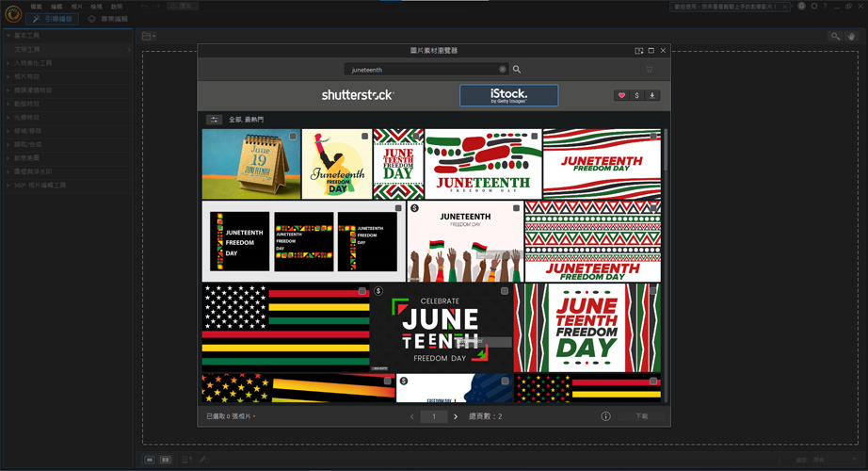Select checkbox on stars and stripes flag image
Screen dimensions: 868x471
click(x=362, y=291)
